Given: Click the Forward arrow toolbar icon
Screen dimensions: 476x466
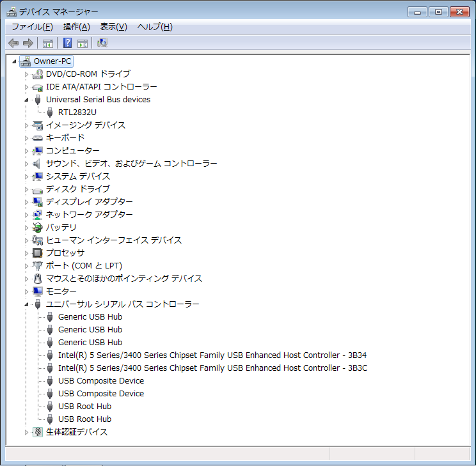Looking at the screenshot, I should (x=28, y=43).
